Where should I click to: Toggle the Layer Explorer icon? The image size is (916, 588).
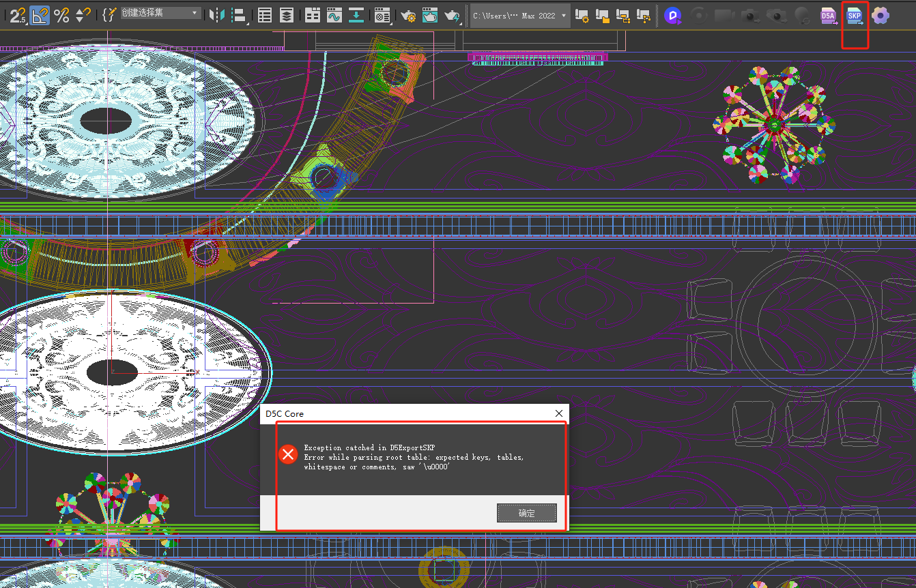(287, 14)
